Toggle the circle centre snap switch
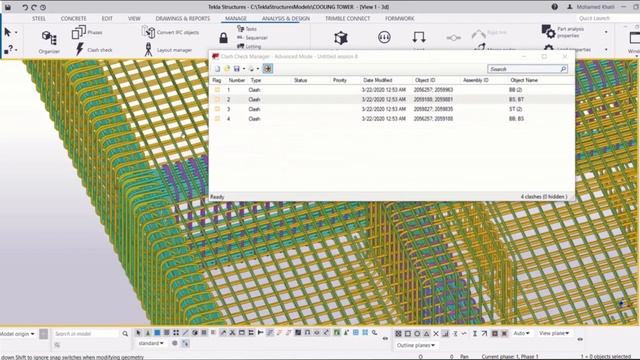 pos(417,333)
